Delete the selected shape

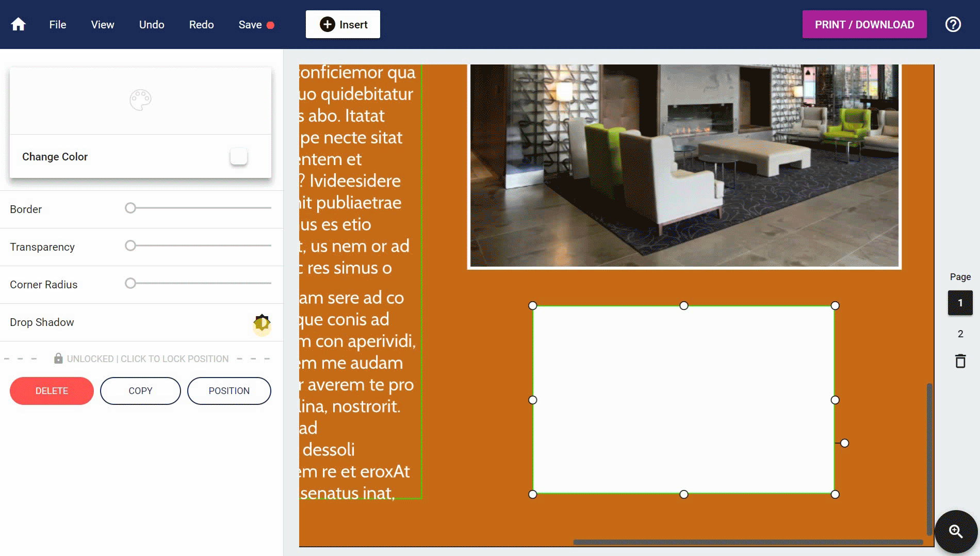click(52, 391)
